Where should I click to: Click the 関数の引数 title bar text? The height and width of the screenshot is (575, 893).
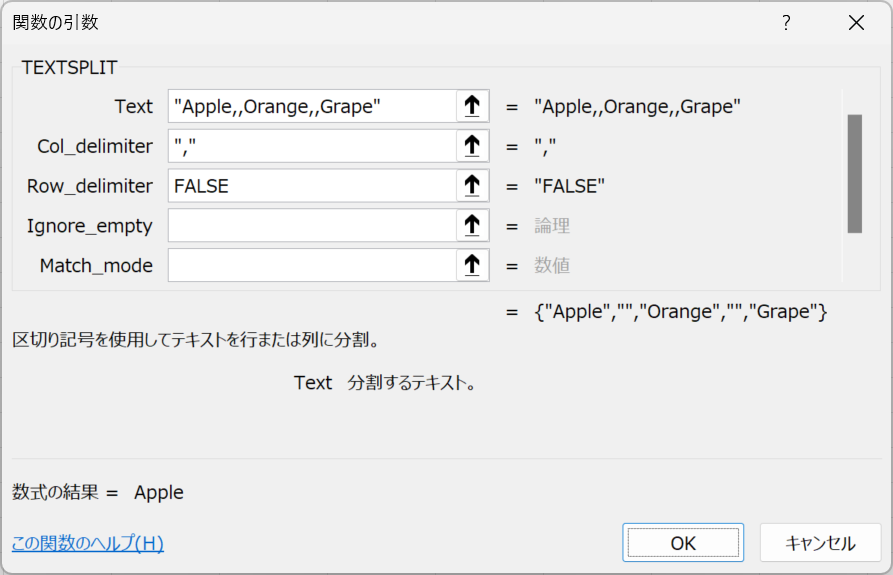pyautogui.click(x=56, y=23)
